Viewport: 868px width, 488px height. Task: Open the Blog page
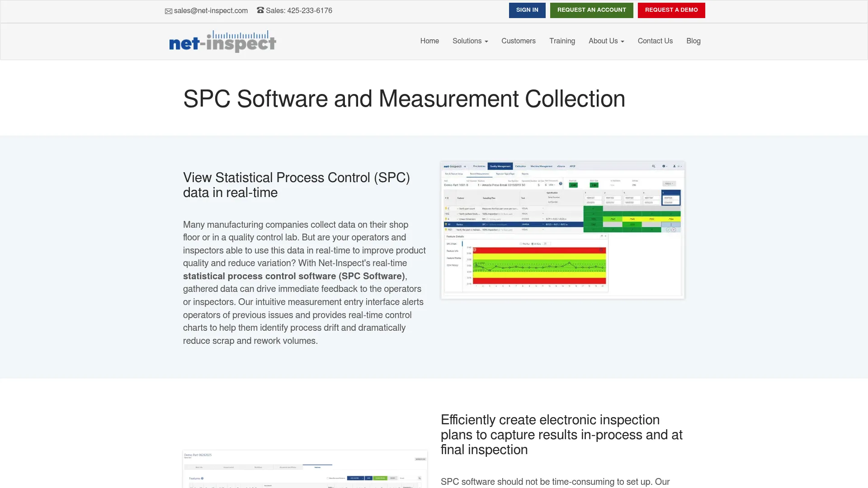click(693, 41)
